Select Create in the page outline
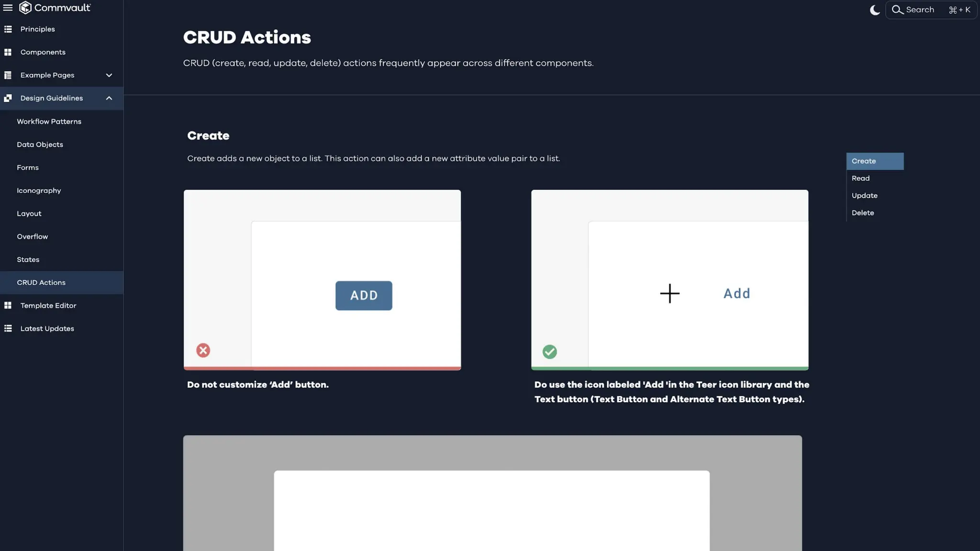The width and height of the screenshot is (980, 551). tap(864, 161)
